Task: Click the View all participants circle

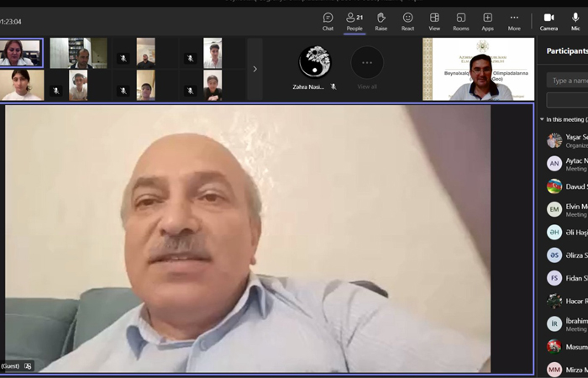Action: (367, 63)
